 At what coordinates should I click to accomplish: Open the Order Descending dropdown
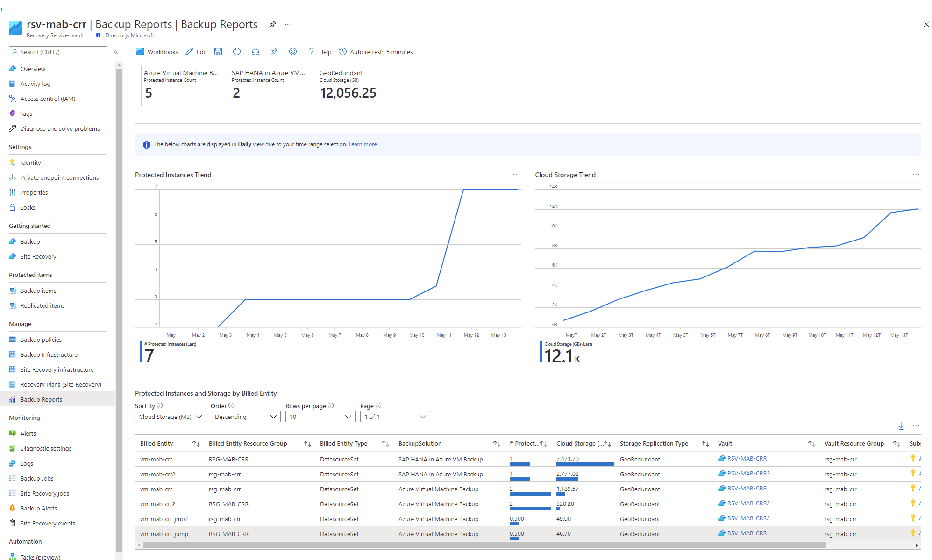coord(243,416)
